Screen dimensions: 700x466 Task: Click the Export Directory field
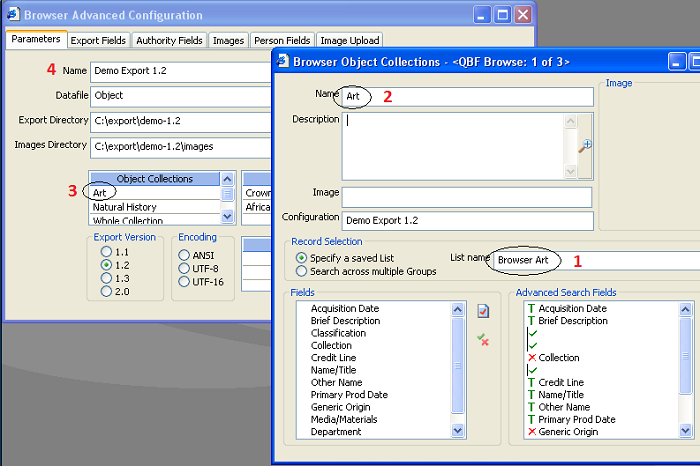(x=181, y=121)
